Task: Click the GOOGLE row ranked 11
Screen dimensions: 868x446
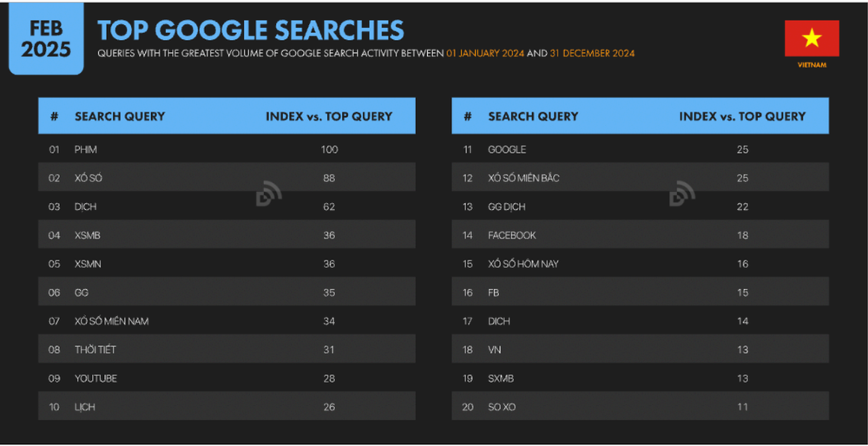Action: coord(640,149)
